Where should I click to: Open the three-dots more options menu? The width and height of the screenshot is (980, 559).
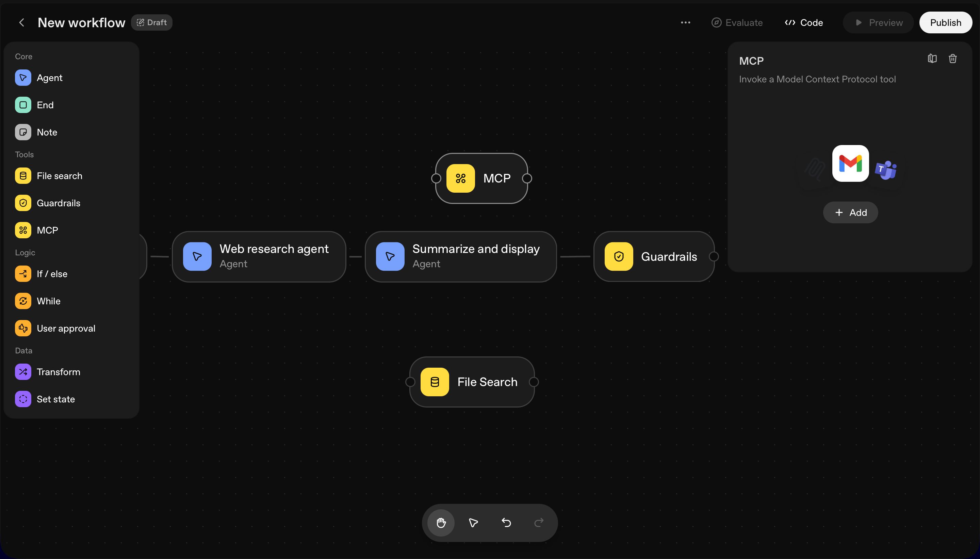pos(685,23)
